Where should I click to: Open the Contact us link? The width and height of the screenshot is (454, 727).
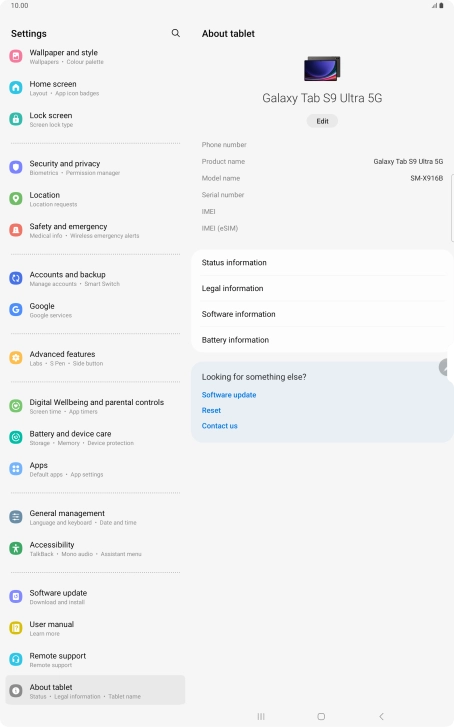(x=219, y=426)
